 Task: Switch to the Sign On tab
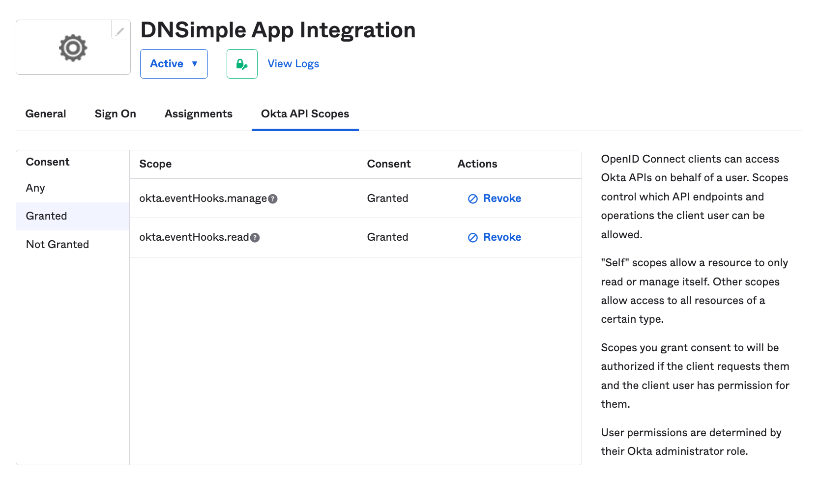click(116, 114)
